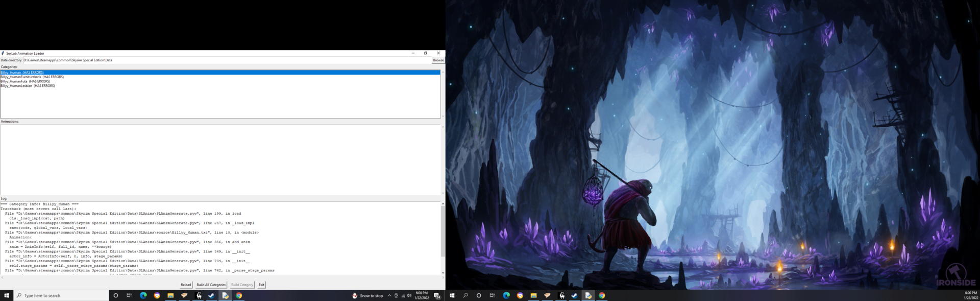This screenshot has width=980, height=301.
Task: Click the feather app icon in title bar
Action: [x=3, y=53]
